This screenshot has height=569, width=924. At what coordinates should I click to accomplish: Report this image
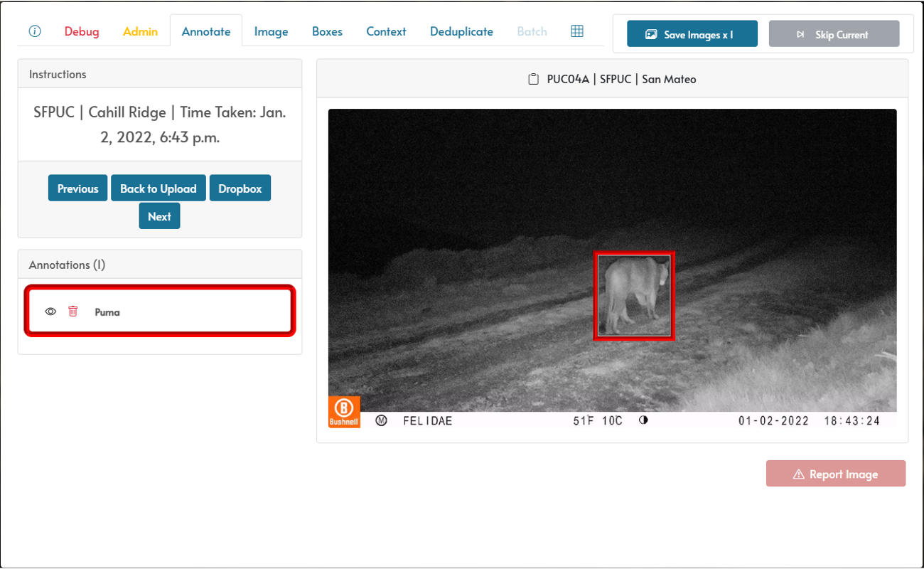click(x=835, y=474)
